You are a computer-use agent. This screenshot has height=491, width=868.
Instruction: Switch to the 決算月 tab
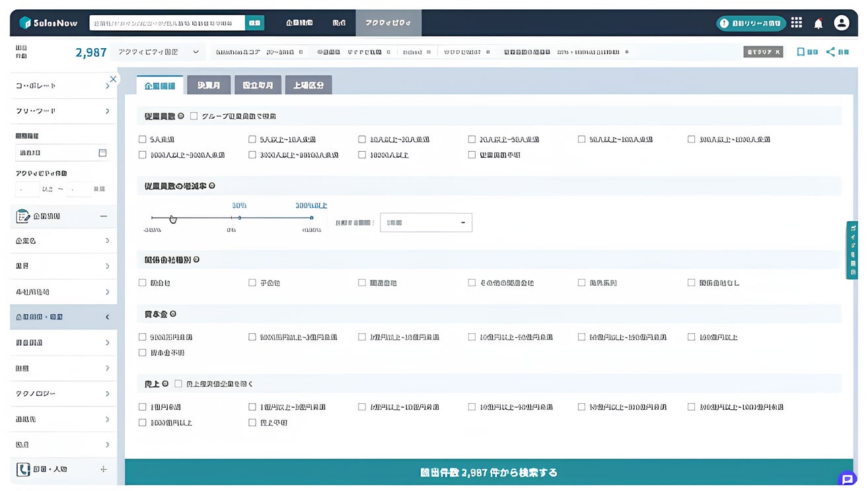[x=209, y=85]
